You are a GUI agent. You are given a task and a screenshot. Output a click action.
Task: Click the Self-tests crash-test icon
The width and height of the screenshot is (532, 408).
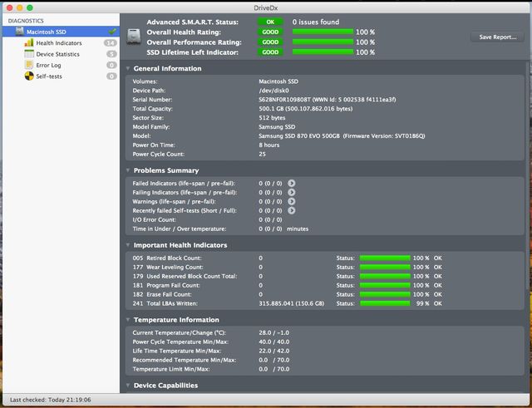(x=29, y=76)
